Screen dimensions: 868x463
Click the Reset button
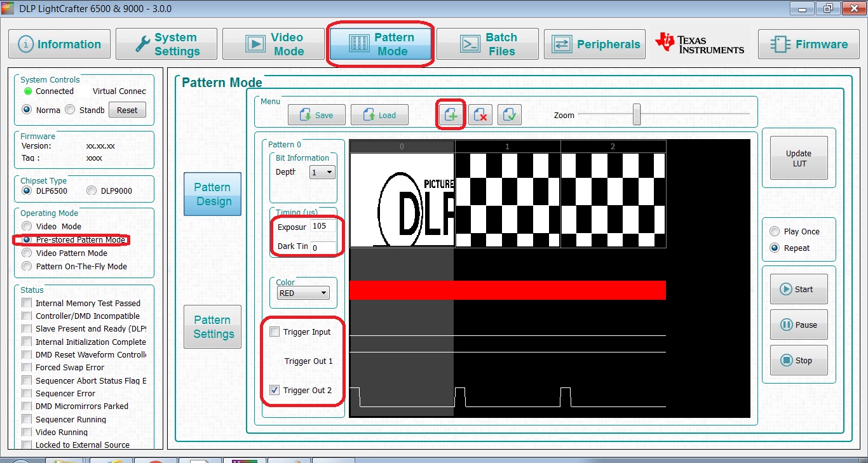(127, 110)
